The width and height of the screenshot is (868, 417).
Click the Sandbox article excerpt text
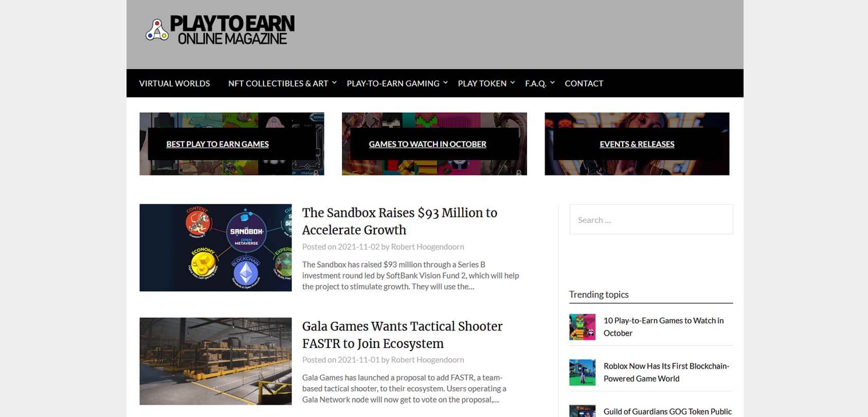click(410, 275)
